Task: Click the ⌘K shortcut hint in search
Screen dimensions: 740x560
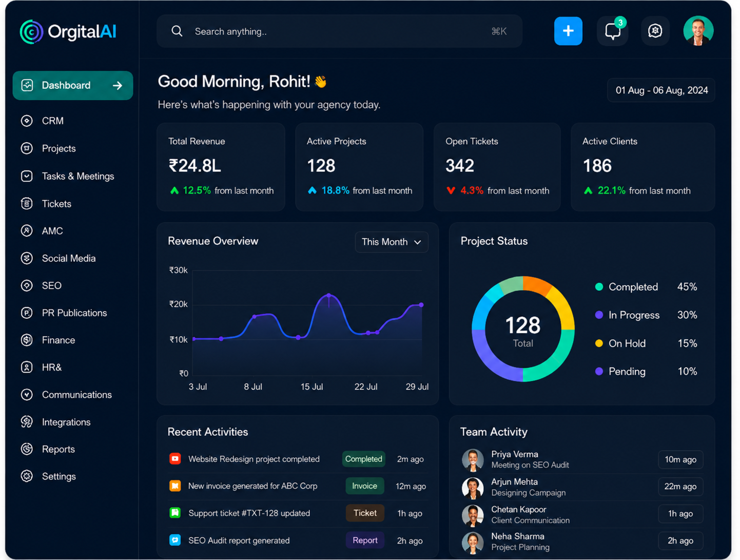Action: [499, 31]
